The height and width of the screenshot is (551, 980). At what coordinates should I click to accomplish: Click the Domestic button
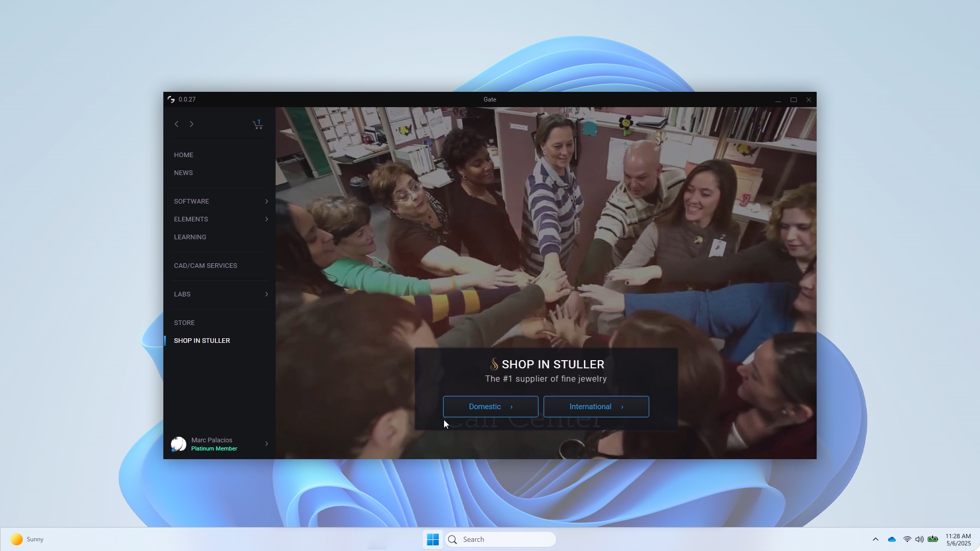[x=491, y=407]
